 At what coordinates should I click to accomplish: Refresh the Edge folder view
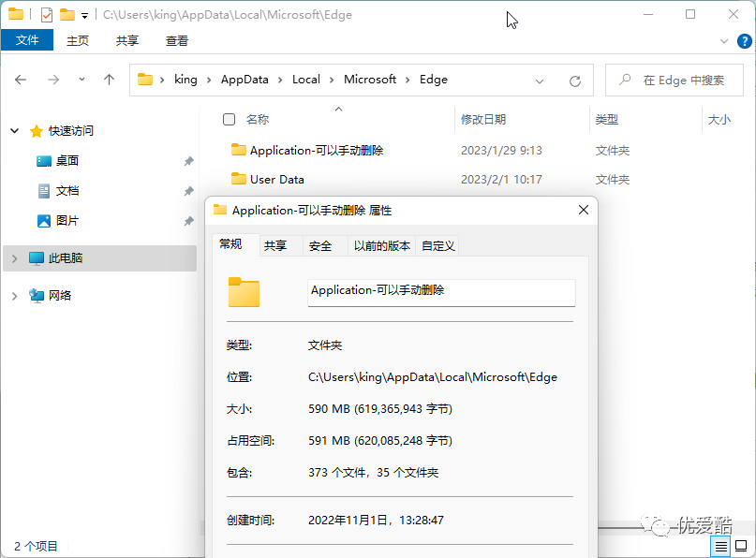click(x=574, y=81)
